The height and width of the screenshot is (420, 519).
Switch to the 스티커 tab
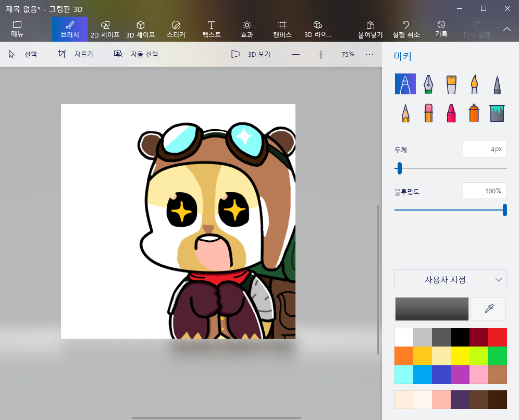click(176, 29)
